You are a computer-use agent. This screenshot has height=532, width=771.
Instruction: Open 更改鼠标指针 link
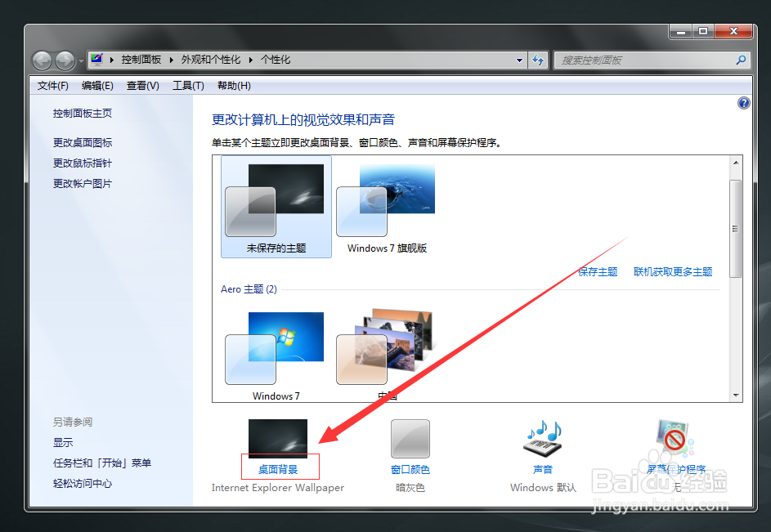click(82, 163)
